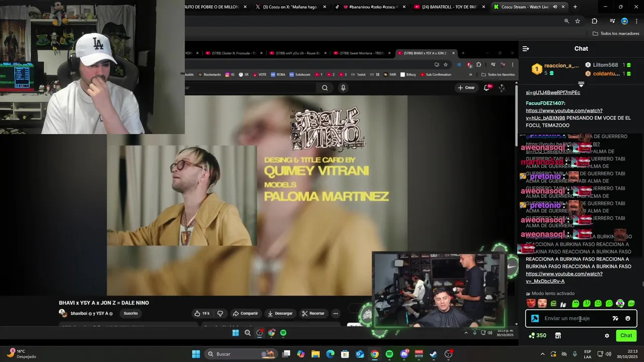Open more actions ellipsis under video
The image size is (644, 362).
click(336, 313)
